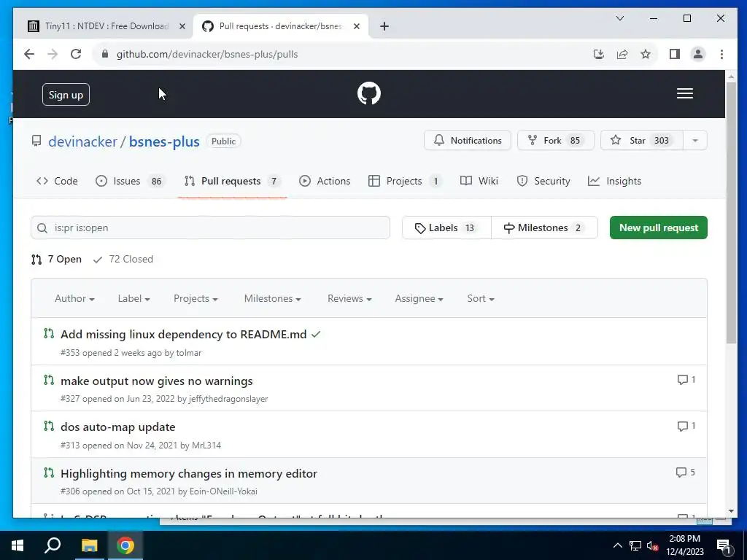Expand the Projects filter dropdown
747x560 pixels.
pyautogui.click(x=196, y=298)
